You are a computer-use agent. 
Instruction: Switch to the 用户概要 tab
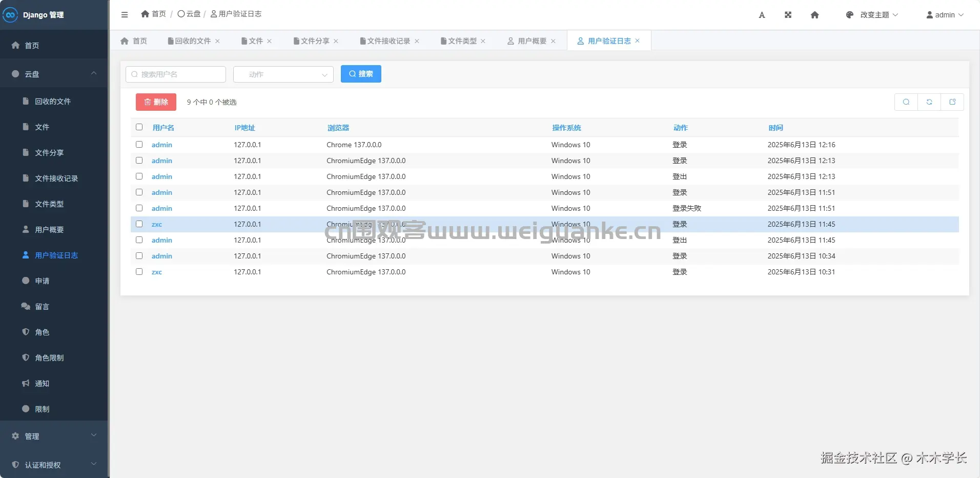tap(527, 41)
